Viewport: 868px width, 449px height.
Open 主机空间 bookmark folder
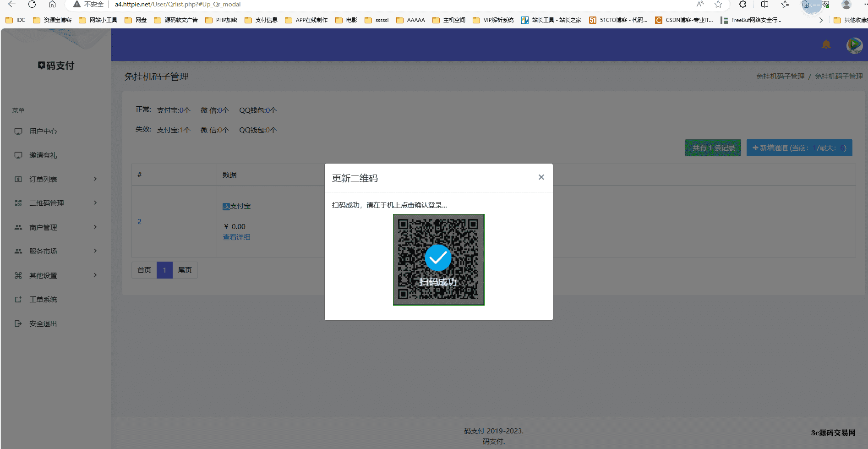pos(449,20)
